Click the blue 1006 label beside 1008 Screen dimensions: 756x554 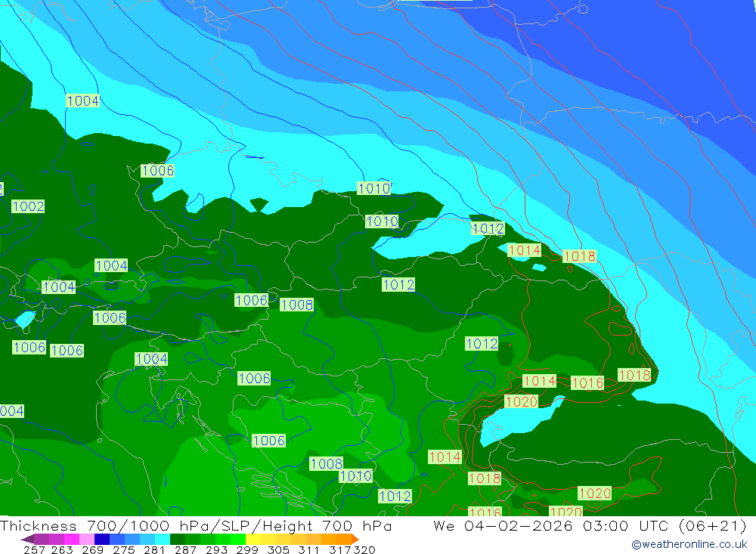pyautogui.click(x=251, y=300)
